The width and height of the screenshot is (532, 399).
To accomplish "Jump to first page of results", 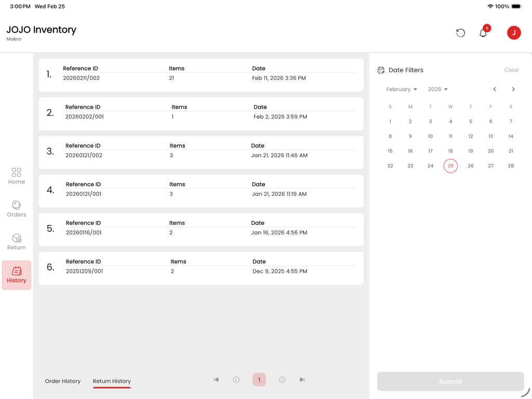I will [x=216, y=380].
